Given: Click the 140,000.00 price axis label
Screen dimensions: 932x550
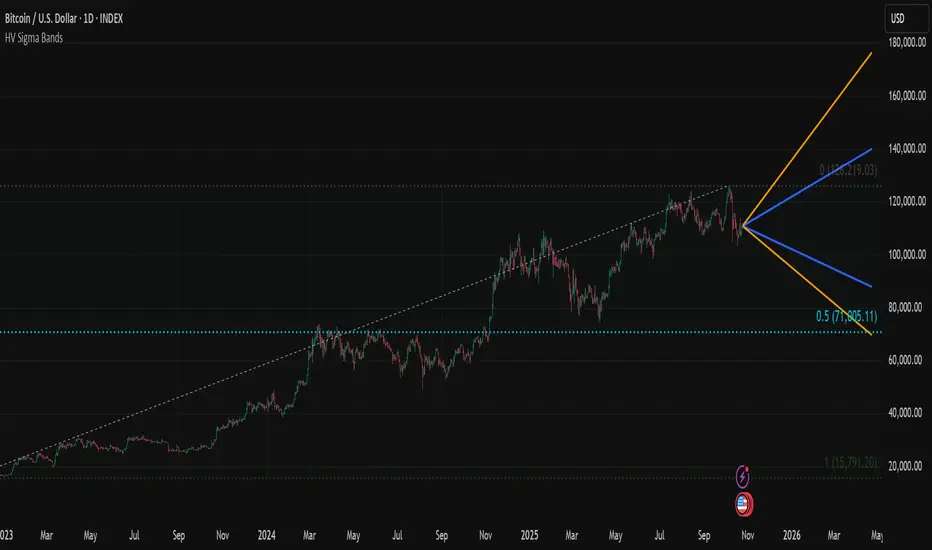Looking at the screenshot, I should [x=907, y=149].
